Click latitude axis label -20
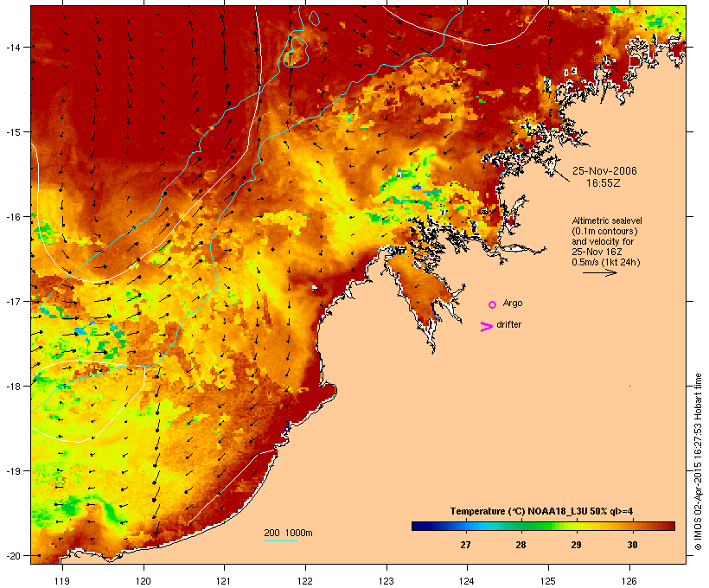Image resolution: width=709 pixels, height=588 pixels. 13,556
